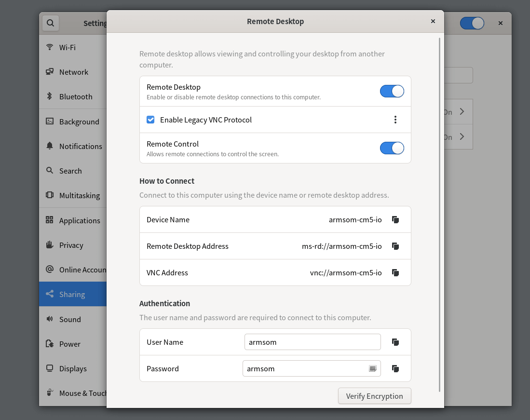Uncheck Enable Legacy VNC Protocol
This screenshot has width=530, height=420.
click(150, 120)
